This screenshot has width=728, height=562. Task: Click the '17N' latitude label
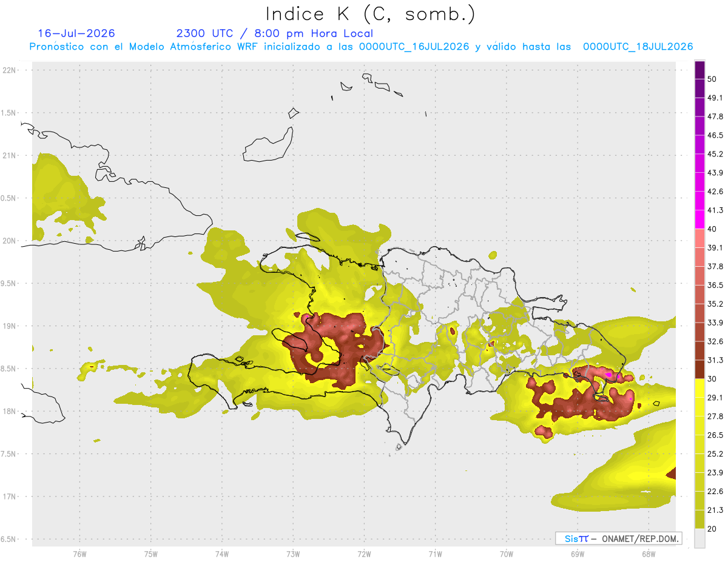click(x=10, y=497)
